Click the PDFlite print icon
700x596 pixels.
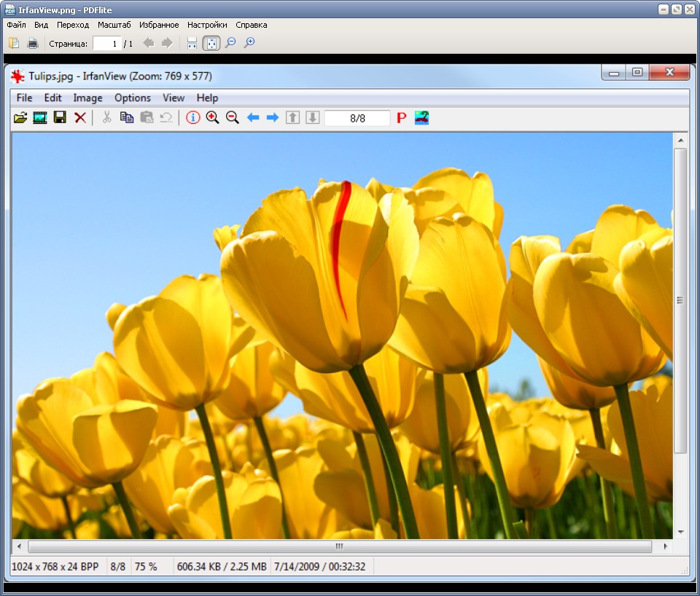pos(33,43)
